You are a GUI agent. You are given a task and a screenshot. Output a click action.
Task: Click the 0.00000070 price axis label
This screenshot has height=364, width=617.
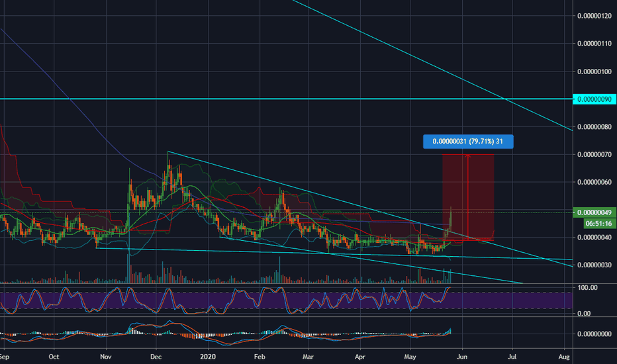click(x=594, y=154)
